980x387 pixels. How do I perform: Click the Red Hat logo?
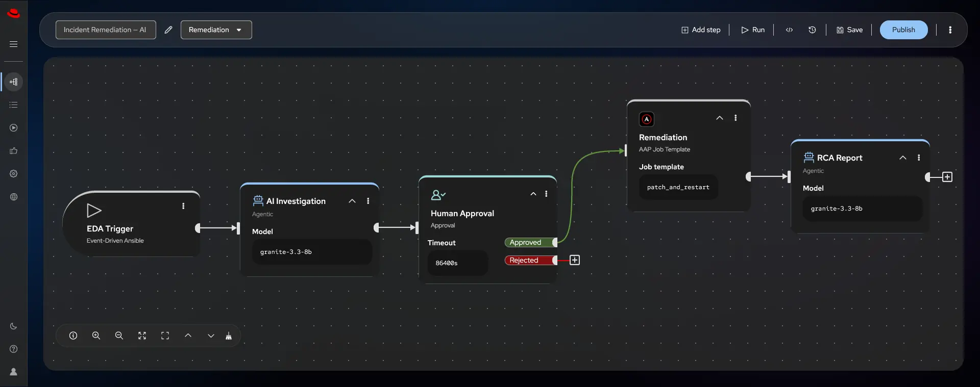(x=14, y=14)
